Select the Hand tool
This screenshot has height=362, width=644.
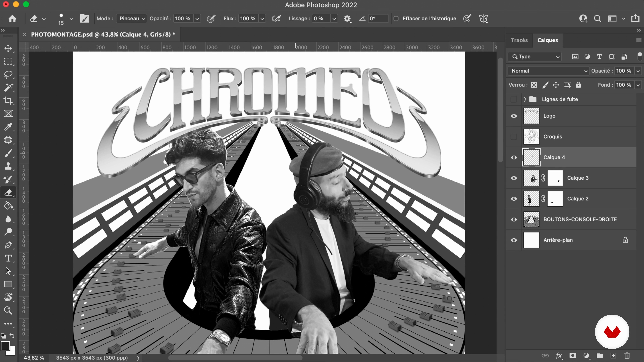pyautogui.click(x=8, y=297)
